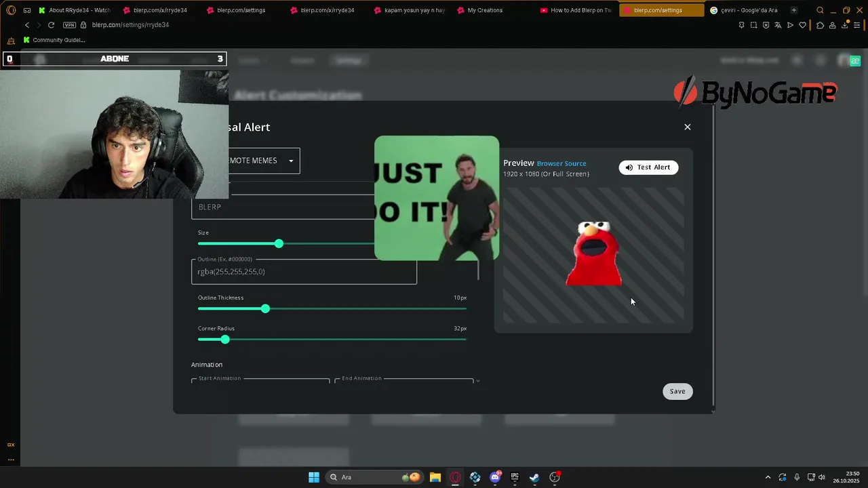The image size is (868, 488).
Task: Open the Start Animation dropdown
Action: pyautogui.click(x=260, y=380)
